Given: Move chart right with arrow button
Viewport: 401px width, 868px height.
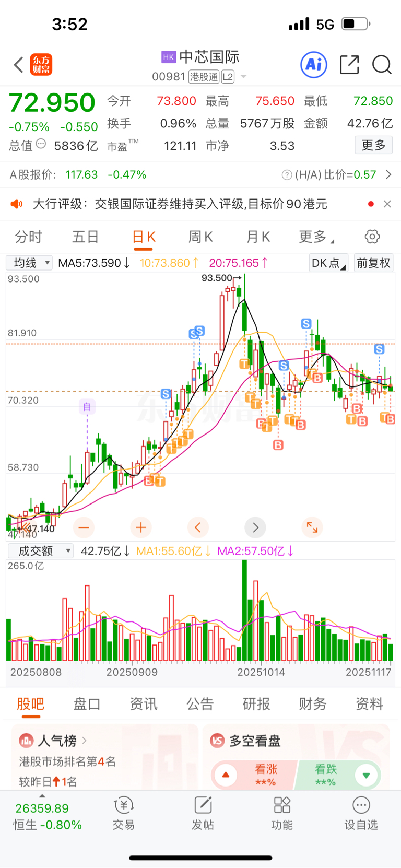Looking at the screenshot, I should (255, 527).
